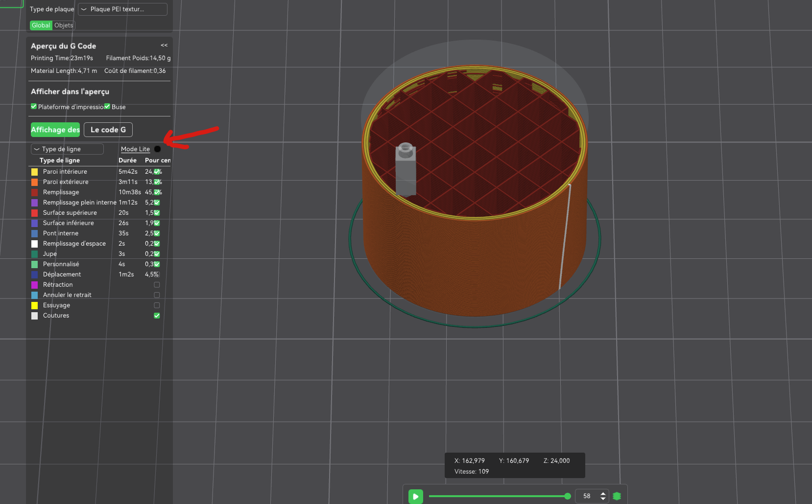Viewport: 812px width, 504px height.
Task: Click the yellow Paroi intérieure color swatch
Action: coord(35,172)
